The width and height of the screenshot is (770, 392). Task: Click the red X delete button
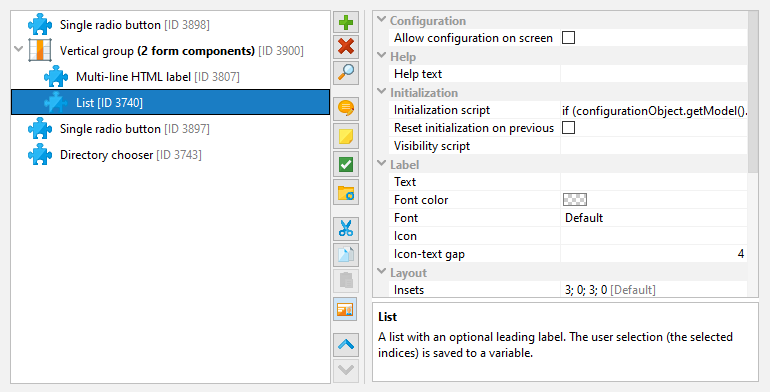(x=346, y=47)
